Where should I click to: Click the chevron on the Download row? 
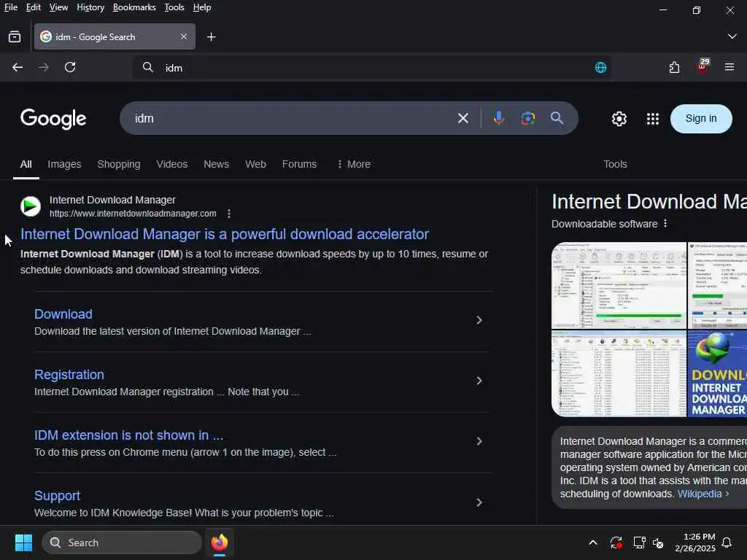coord(479,321)
